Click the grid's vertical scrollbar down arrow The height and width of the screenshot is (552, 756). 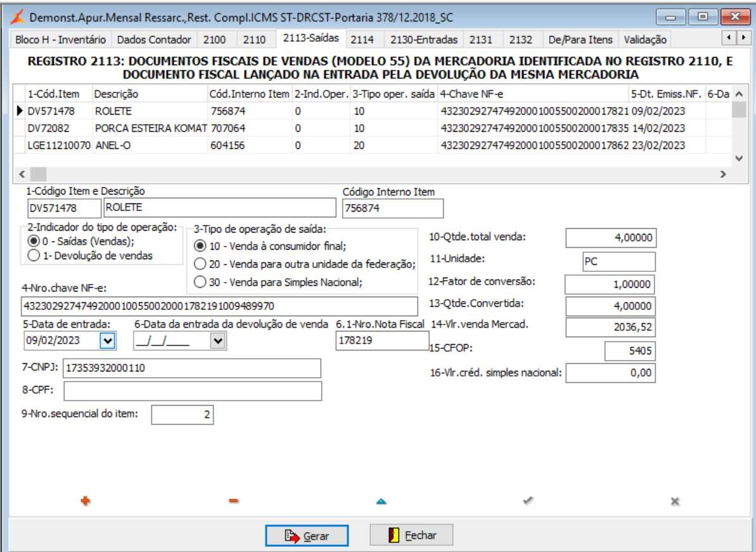pyautogui.click(x=739, y=158)
